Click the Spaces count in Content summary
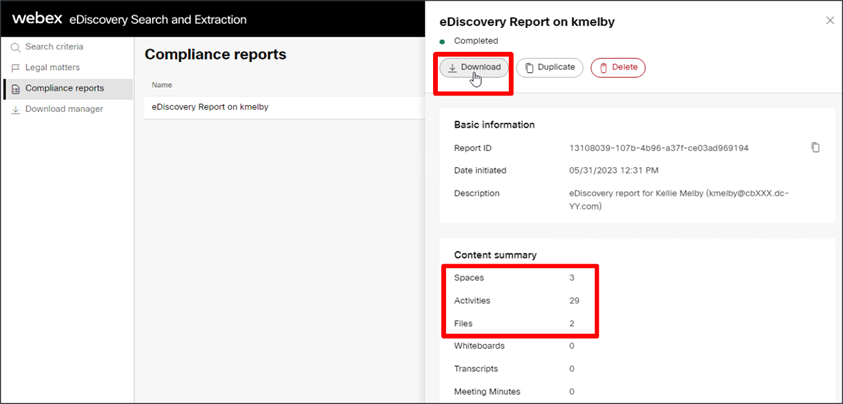Screen dimensions: 843x404 click(571, 277)
